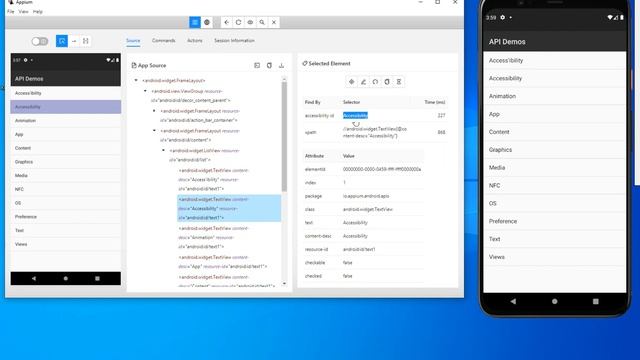This screenshot has height=360, width=640.
Task: Select the highlighted Accessibility TextView node
Action: [229, 209]
